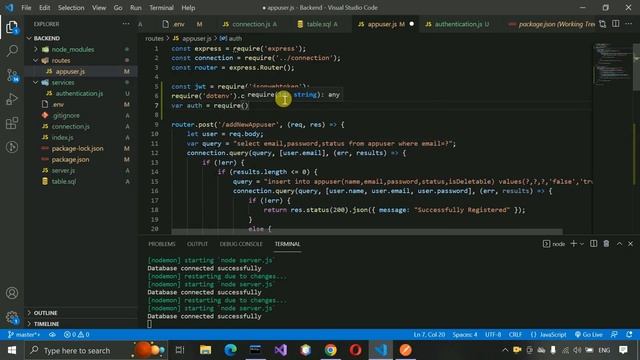Image resolution: width=640 pixels, height=360 pixels.
Task: Click the Ln 7, Col 20 position indicator
Action: (429, 335)
